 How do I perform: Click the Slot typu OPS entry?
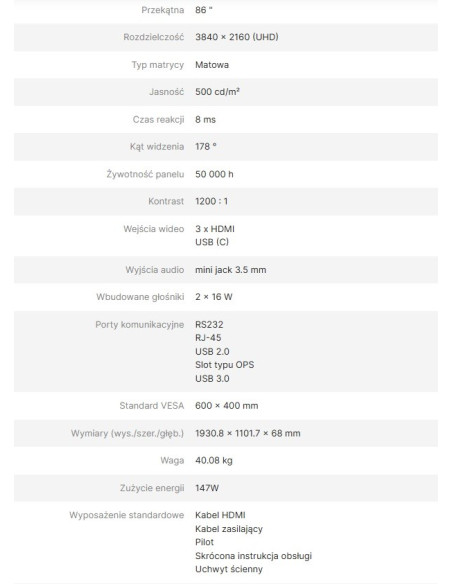[x=225, y=365]
